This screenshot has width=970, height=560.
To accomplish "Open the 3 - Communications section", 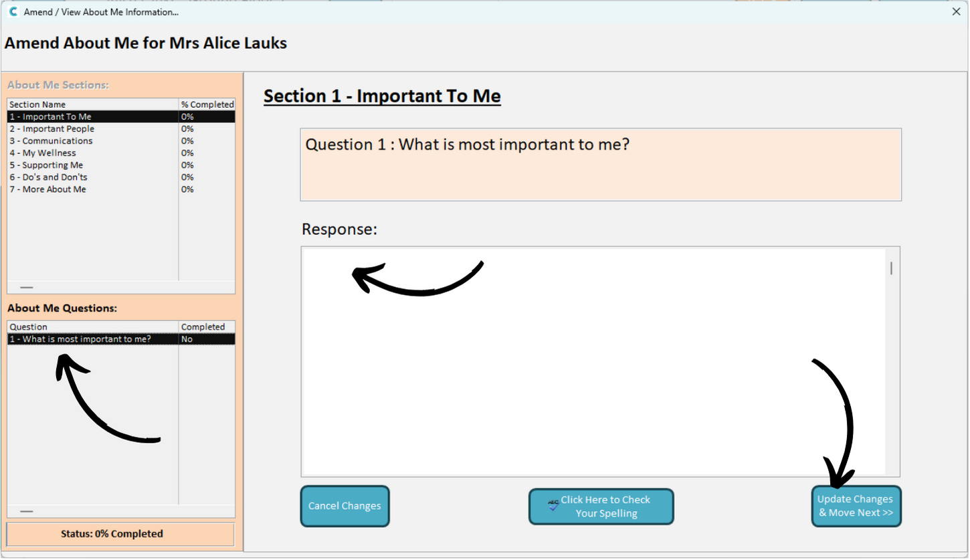I will click(x=121, y=141).
